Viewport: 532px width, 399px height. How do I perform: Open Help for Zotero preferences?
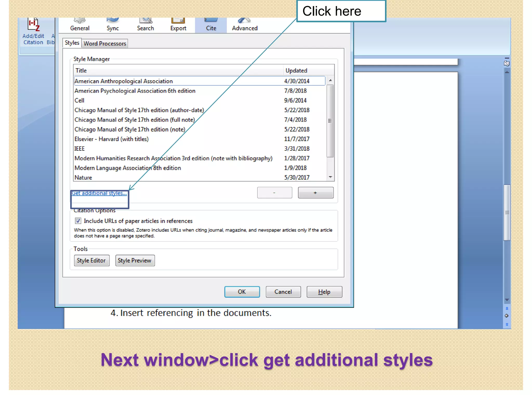pyautogui.click(x=324, y=292)
